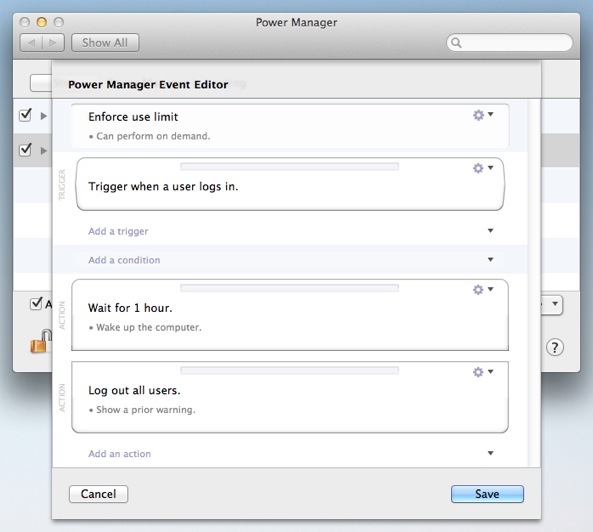Open gear menu for Enforce use limit

[483, 115]
